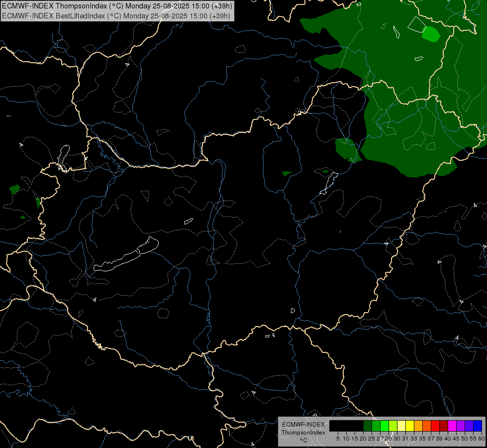Click the medium green 25-27 legend swatch
The image size is (487, 448).
(376, 426)
